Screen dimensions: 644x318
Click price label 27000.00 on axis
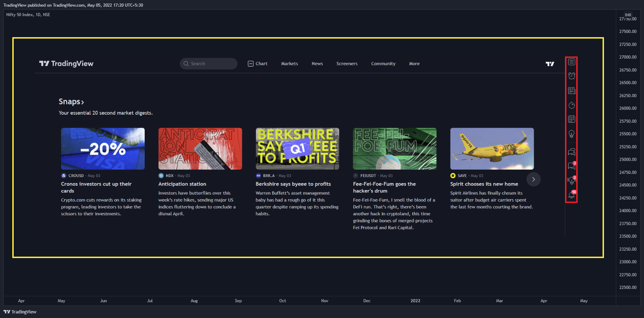pos(628,57)
